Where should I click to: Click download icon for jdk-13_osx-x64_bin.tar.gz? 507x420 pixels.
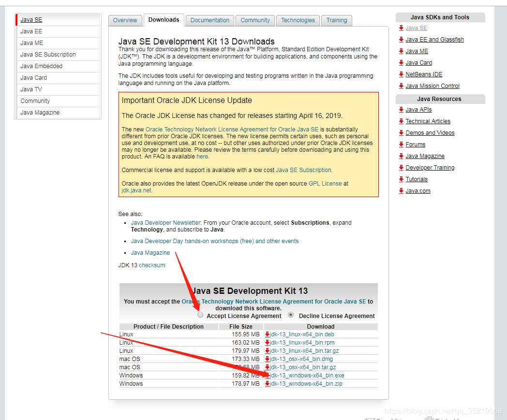click(x=268, y=367)
